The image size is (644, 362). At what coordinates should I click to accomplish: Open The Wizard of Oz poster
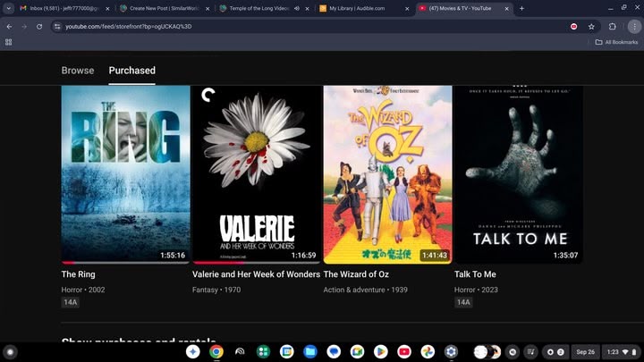387,174
